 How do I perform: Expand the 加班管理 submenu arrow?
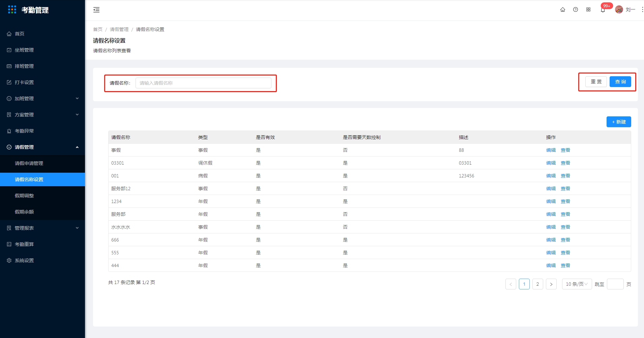tap(77, 98)
